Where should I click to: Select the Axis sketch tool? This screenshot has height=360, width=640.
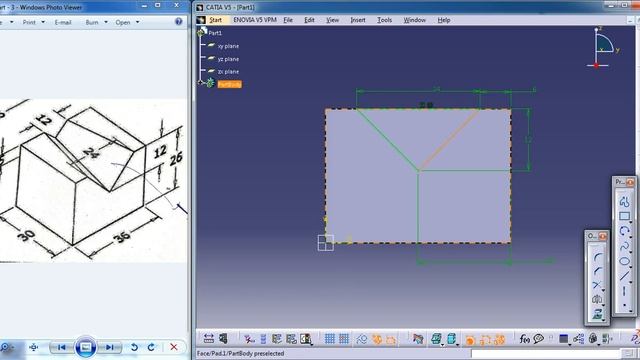coord(624,291)
